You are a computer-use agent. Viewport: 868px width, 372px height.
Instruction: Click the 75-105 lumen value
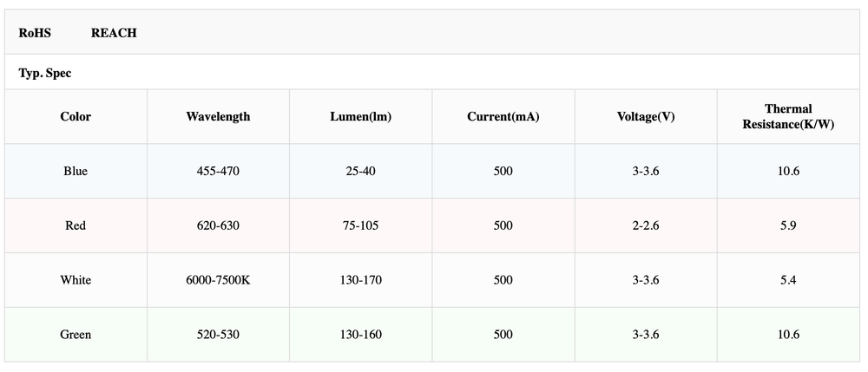tap(361, 225)
